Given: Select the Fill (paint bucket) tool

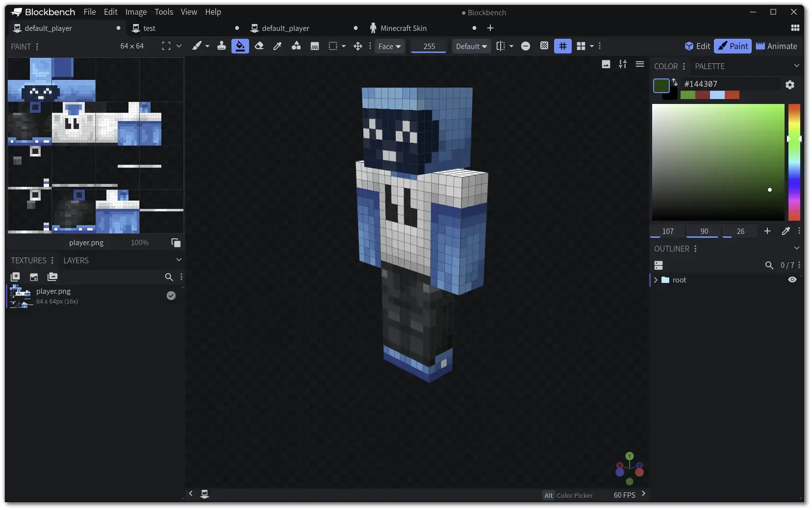Looking at the screenshot, I should tap(240, 46).
